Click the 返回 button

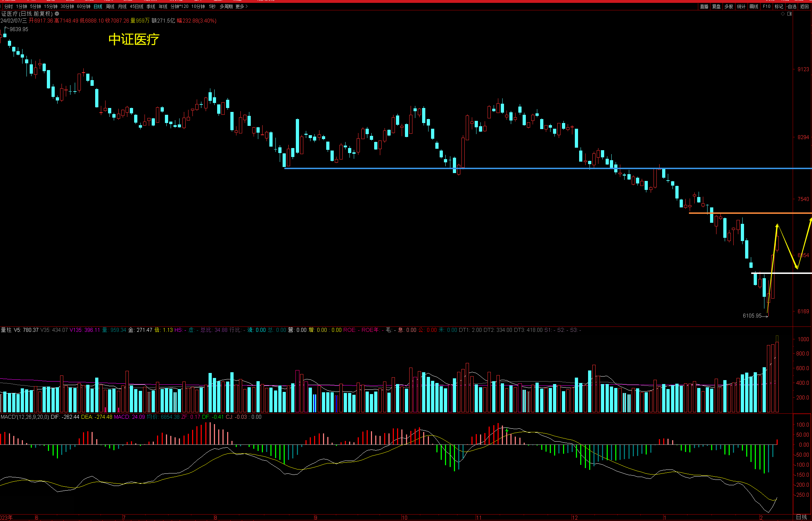pyautogui.click(x=804, y=6)
